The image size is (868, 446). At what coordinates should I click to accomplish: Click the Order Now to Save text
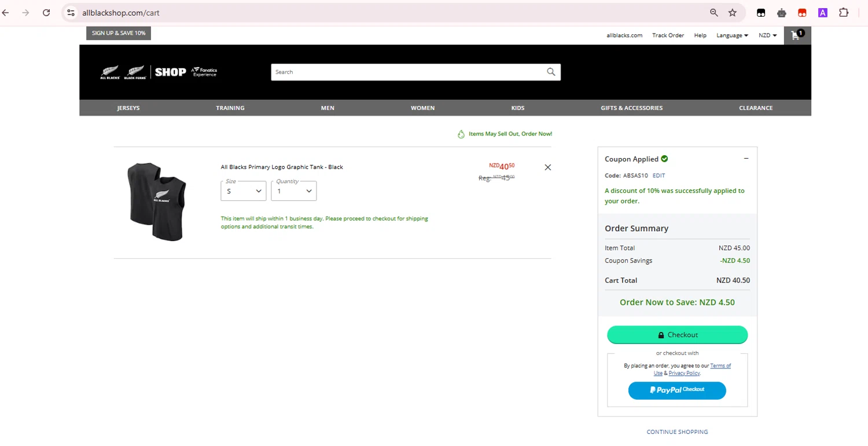[x=677, y=302]
